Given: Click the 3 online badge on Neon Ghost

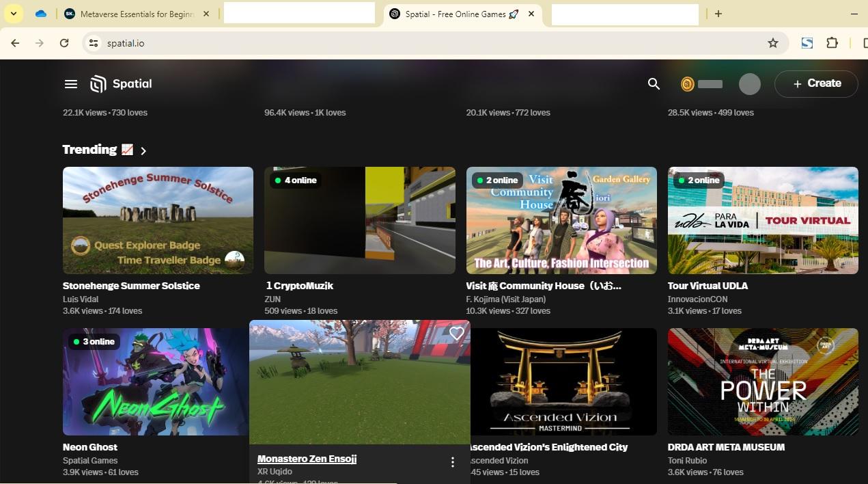Looking at the screenshot, I should click(x=94, y=342).
